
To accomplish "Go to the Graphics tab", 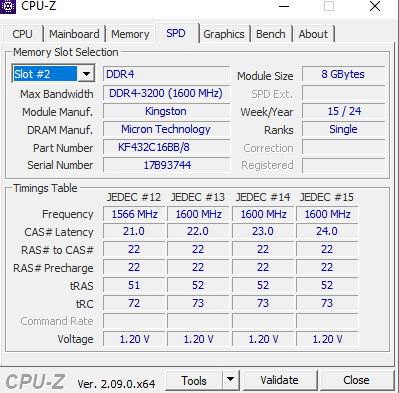I will [x=224, y=34].
